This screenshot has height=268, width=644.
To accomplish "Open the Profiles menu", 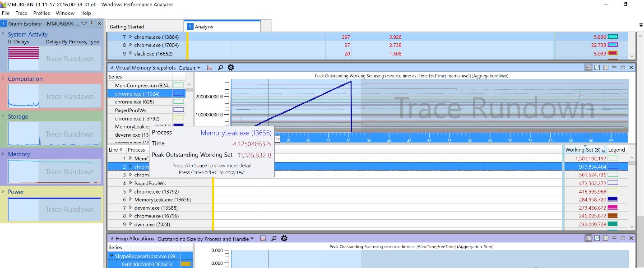I will [x=42, y=13].
